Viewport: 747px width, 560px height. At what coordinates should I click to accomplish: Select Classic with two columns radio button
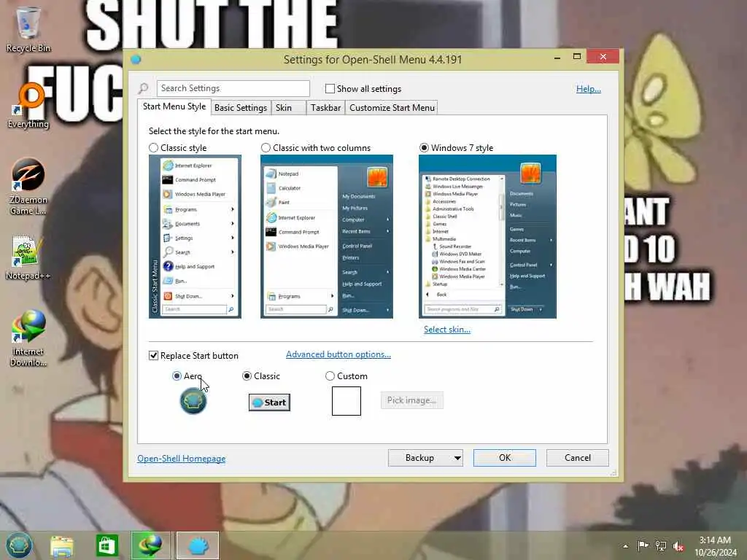coord(266,147)
